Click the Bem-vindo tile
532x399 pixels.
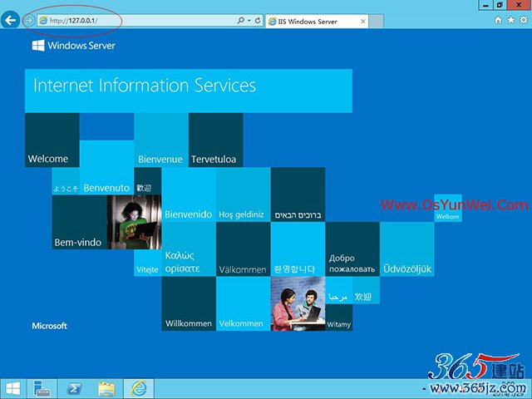pyautogui.click(x=80, y=222)
